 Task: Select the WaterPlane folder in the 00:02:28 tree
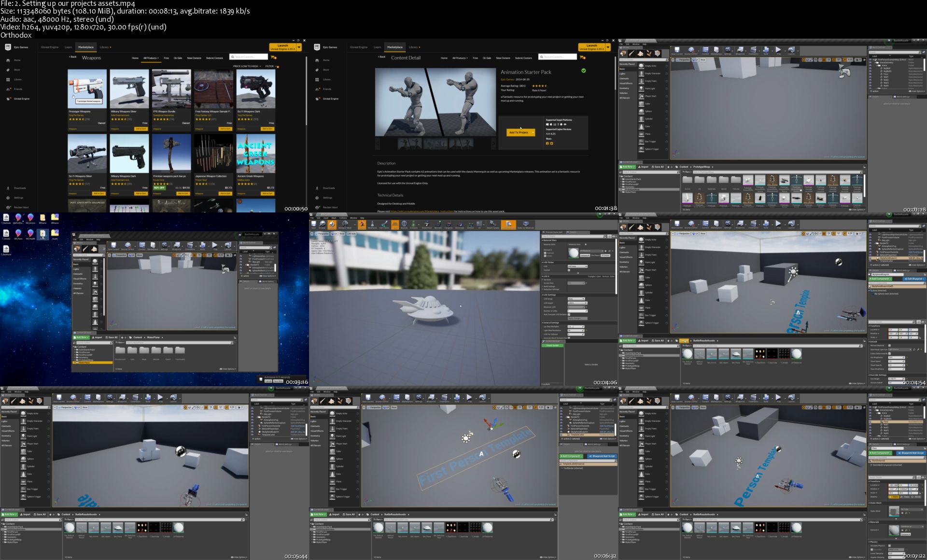pyautogui.click(x=630, y=192)
